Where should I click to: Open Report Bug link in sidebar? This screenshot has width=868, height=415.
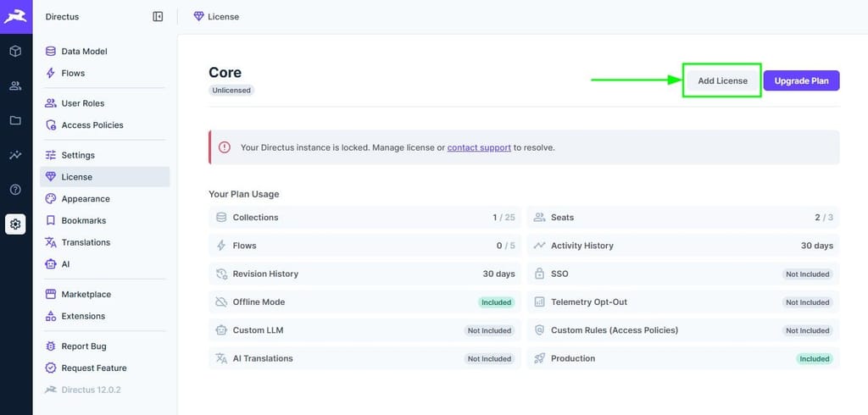coord(104,346)
